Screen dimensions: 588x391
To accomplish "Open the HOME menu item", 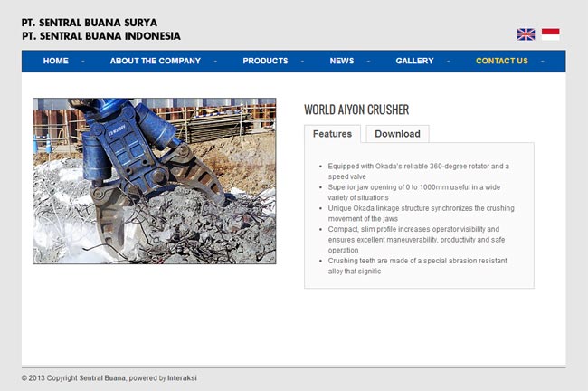I will 55,61.
